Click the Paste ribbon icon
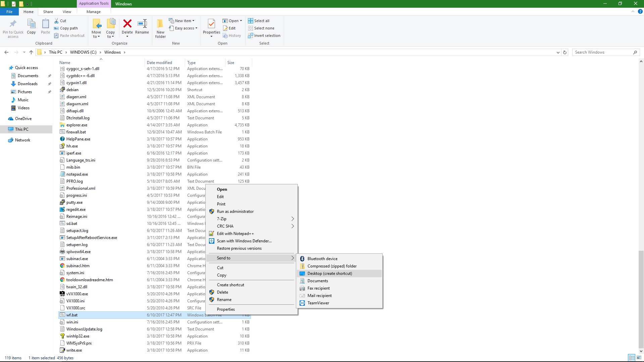The width and height of the screenshot is (644, 362). coord(45,24)
